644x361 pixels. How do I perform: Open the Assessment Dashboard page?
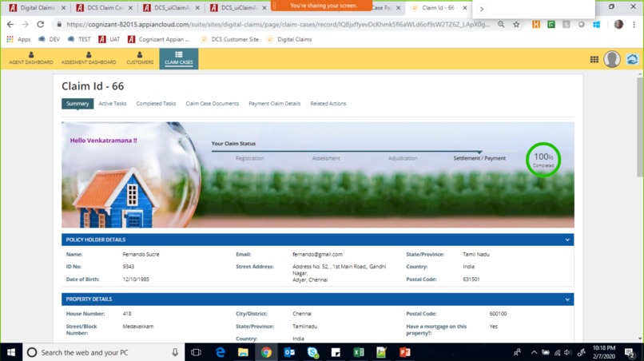pyautogui.click(x=89, y=58)
